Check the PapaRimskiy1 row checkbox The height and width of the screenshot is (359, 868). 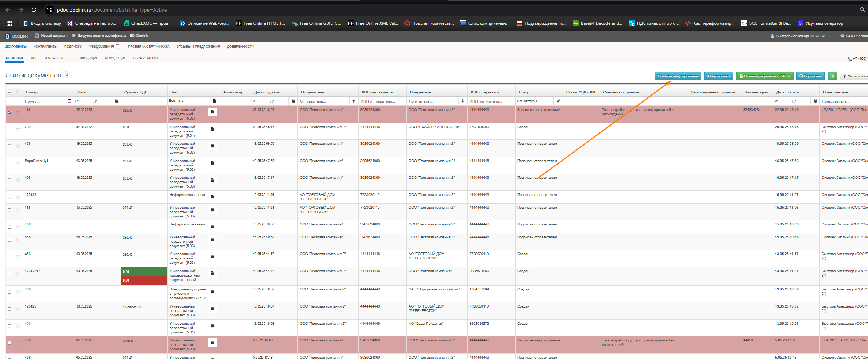(x=9, y=163)
